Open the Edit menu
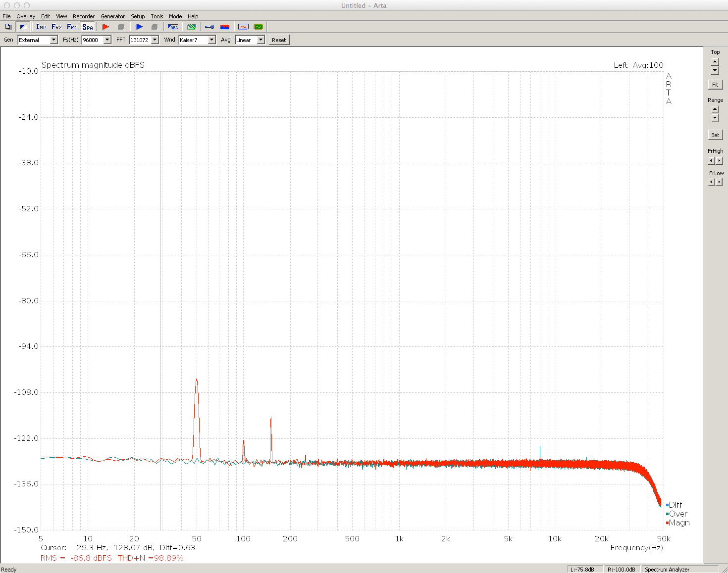This screenshot has height=573, width=728. (46, 16)
